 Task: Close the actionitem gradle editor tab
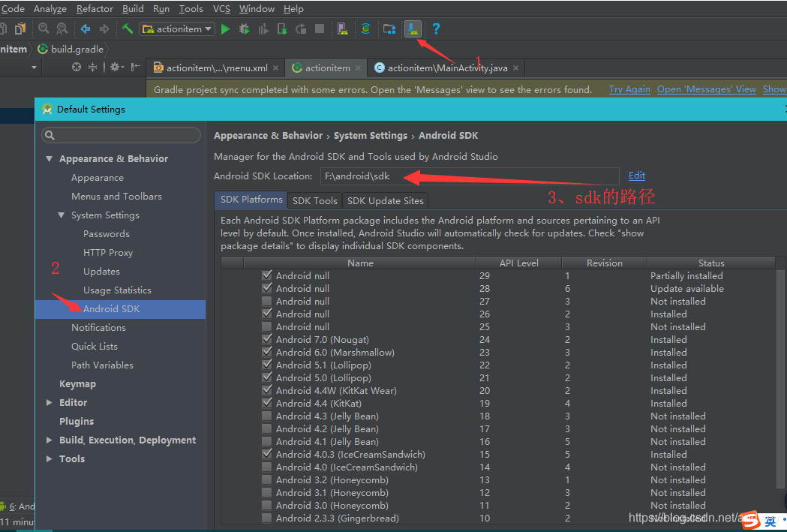pyautogui.click(x=358, y=68)
